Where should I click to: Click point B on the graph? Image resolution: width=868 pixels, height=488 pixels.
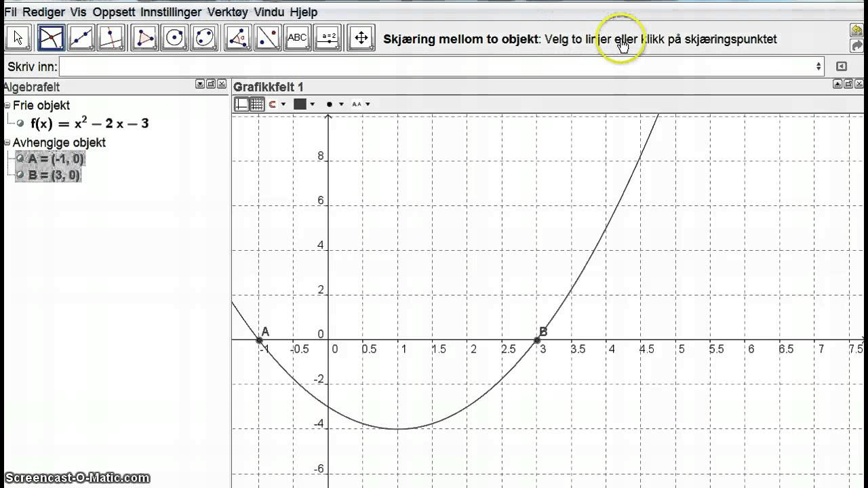click(537, 340)
